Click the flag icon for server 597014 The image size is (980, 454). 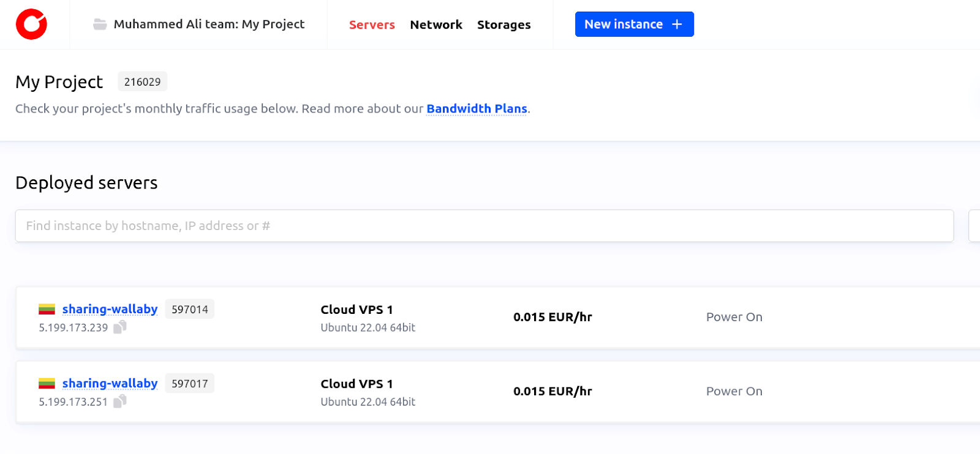coord(47,310)
